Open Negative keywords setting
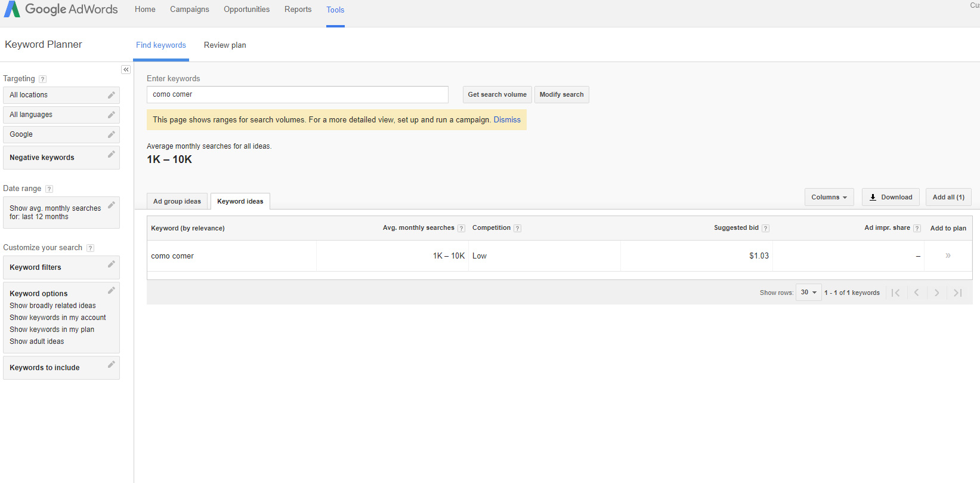 tap(61, 158)
